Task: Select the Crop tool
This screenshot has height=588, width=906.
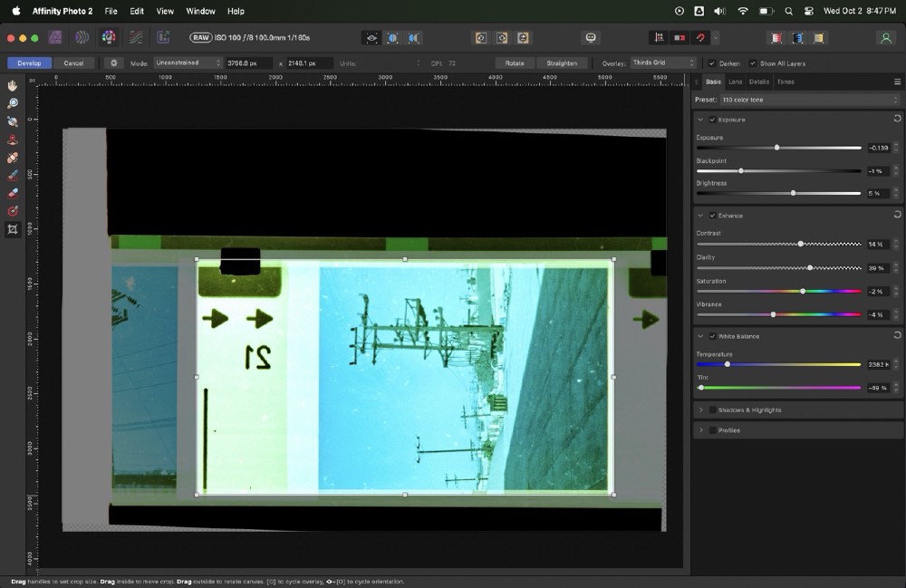Action: click(12, 229)
